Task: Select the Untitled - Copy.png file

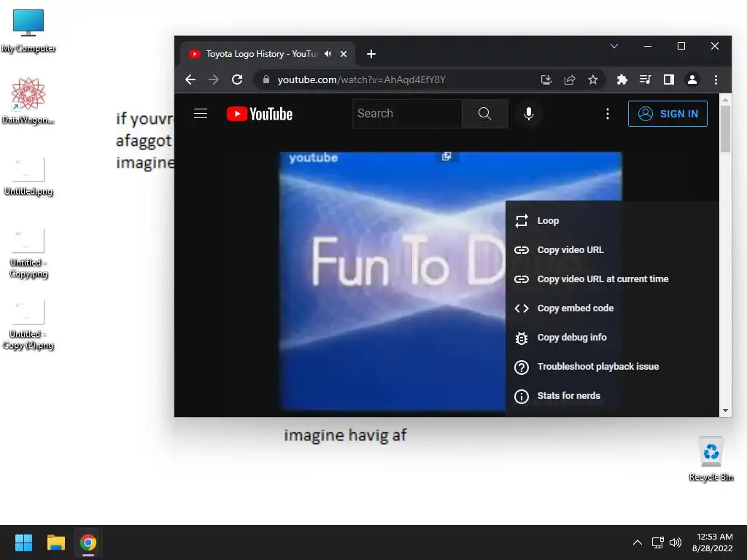Action: point(28,253)
